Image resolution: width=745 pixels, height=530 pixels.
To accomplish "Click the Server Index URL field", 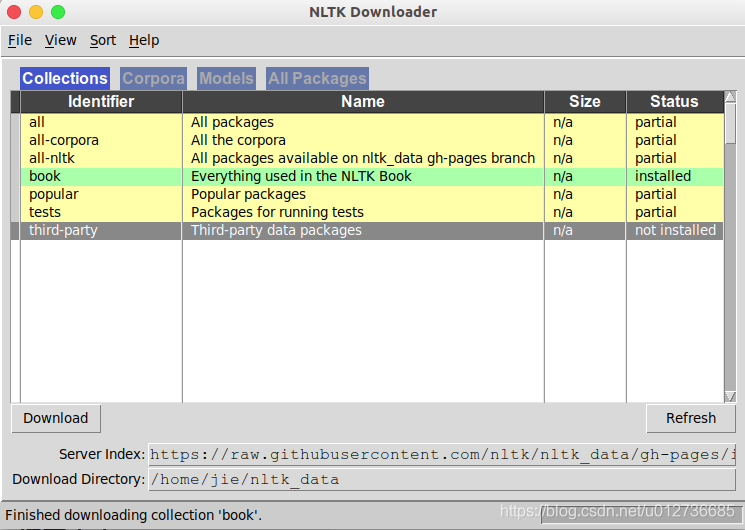I will coord(442,455).
